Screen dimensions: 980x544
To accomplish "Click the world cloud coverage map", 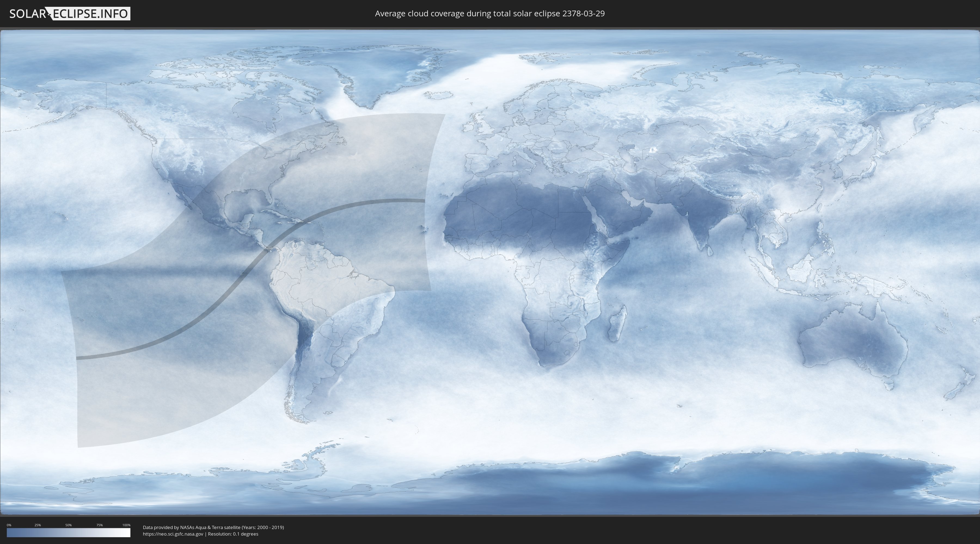I will (490, 272).
